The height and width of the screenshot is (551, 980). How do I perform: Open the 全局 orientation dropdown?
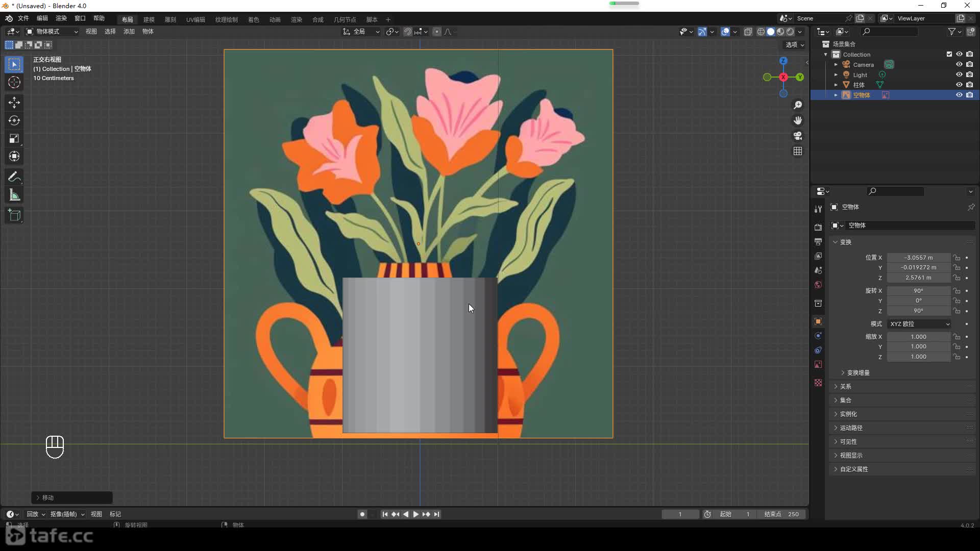click(x=361, y=32)
